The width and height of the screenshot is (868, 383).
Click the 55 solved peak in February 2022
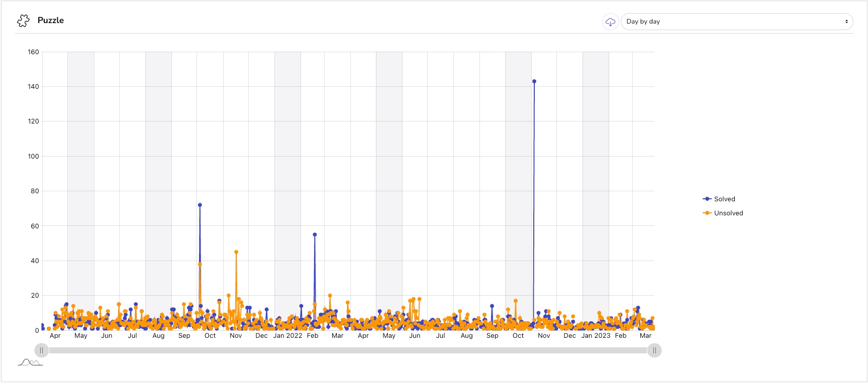tap(315, 234)
